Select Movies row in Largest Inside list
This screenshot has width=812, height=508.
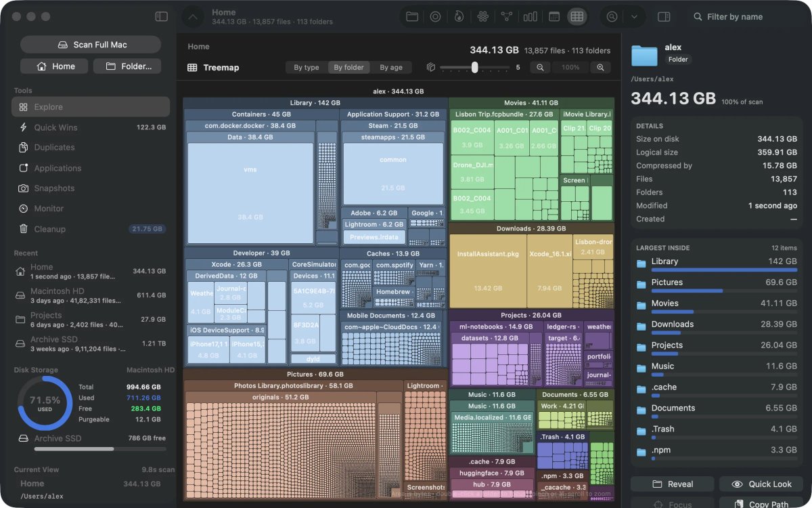click(717, 305)
